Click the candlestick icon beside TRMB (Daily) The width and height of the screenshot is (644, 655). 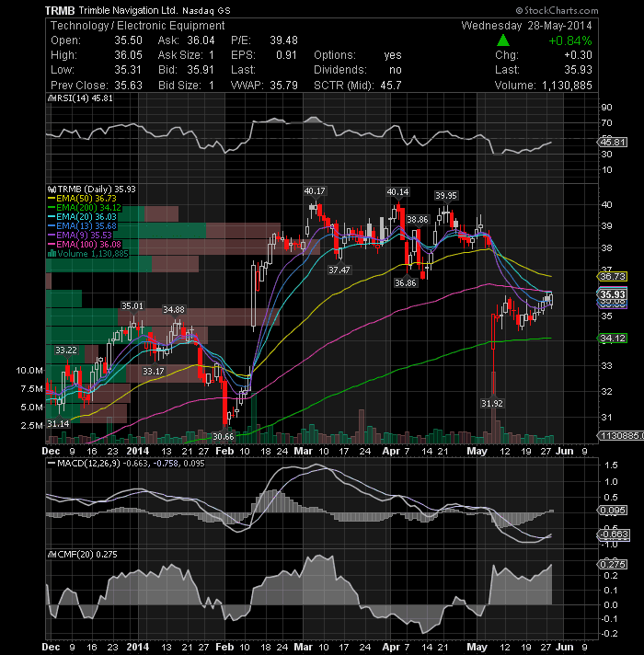click(52, 190)
